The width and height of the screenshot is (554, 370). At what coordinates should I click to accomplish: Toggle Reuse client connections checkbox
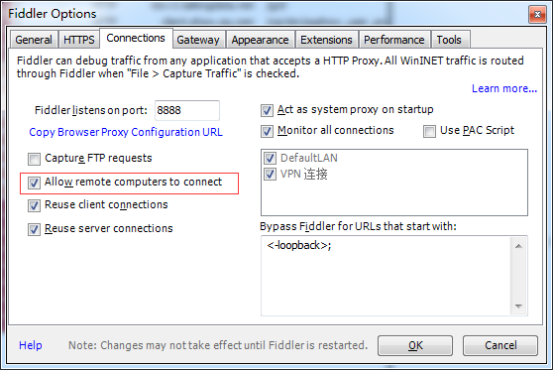point(34,205)
